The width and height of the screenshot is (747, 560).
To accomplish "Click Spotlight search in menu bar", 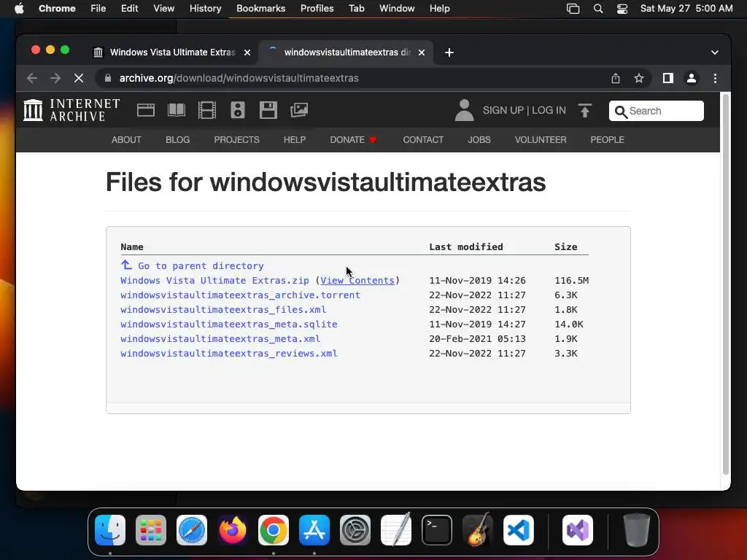I will [598, 9].
